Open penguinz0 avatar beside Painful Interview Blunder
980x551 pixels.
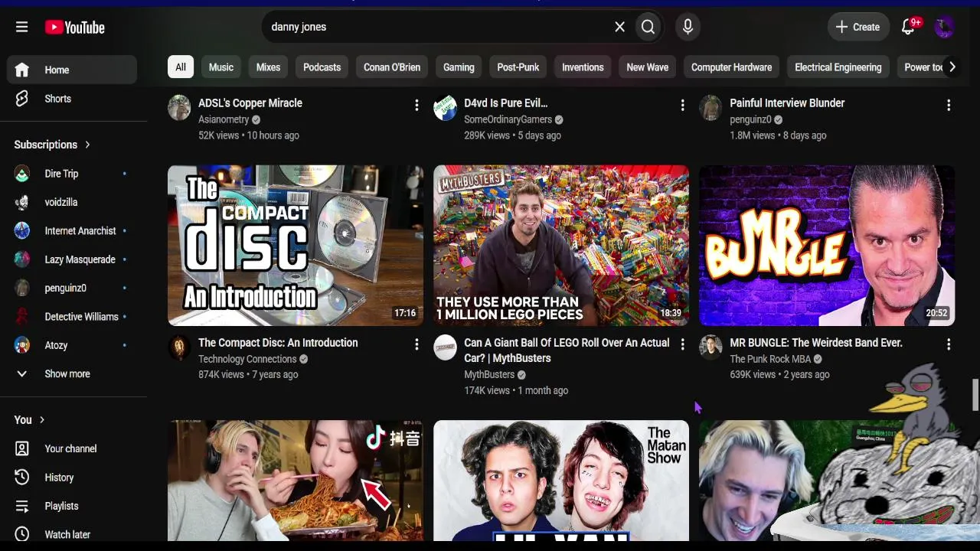710,108
